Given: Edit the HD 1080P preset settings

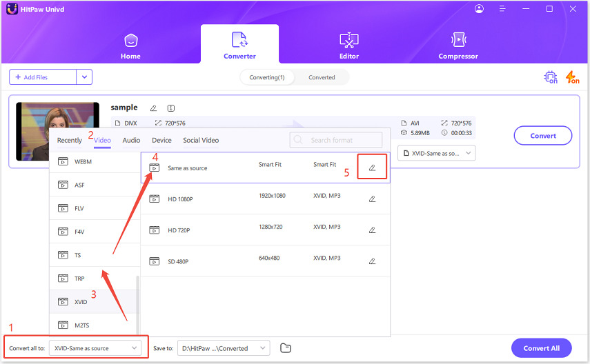Looking at the screenshot, I should 372,199.
